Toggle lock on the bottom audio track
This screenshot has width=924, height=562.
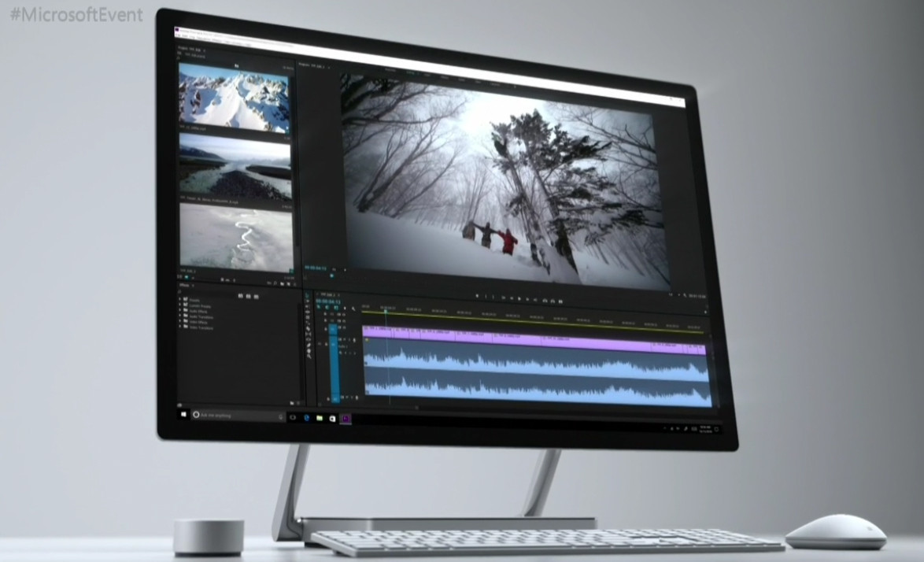pos(327,399)
